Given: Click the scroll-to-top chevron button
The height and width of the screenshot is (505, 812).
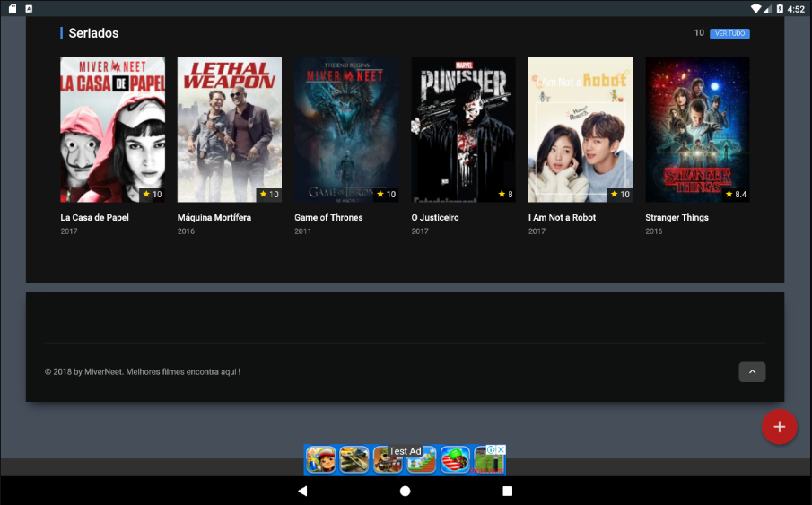Looking at the screenshot, I should (x=752, y=372).
